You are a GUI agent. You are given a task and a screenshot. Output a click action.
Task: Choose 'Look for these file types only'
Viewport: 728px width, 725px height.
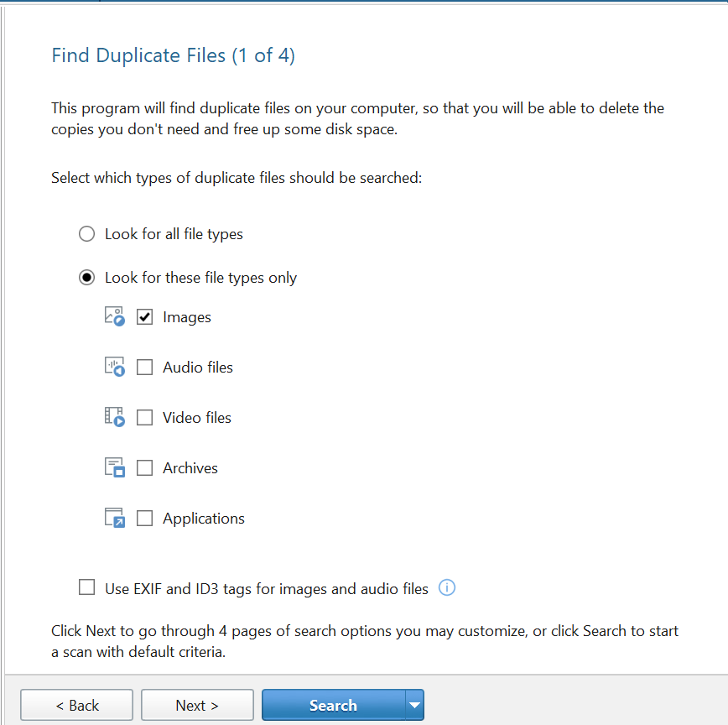[86, 278]
